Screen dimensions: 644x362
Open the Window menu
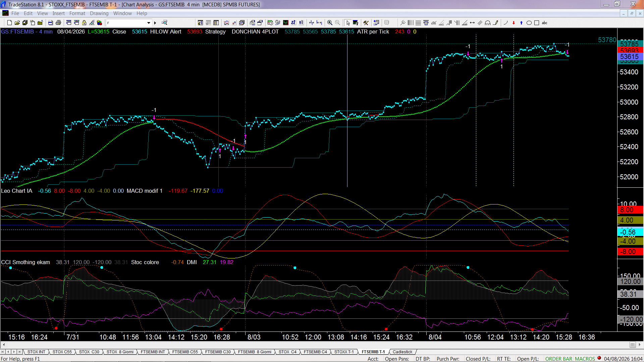[x=122, y=13]
